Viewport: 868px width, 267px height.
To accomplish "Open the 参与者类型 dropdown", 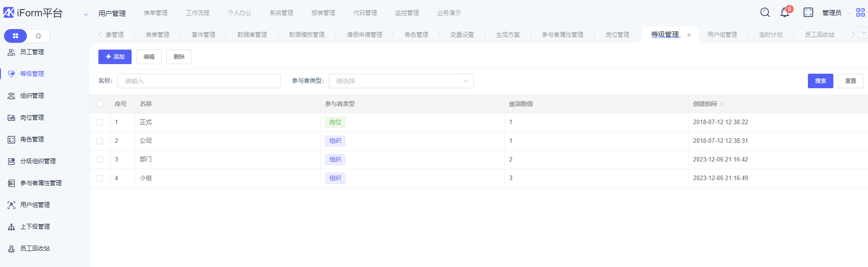I will [401, 81].
